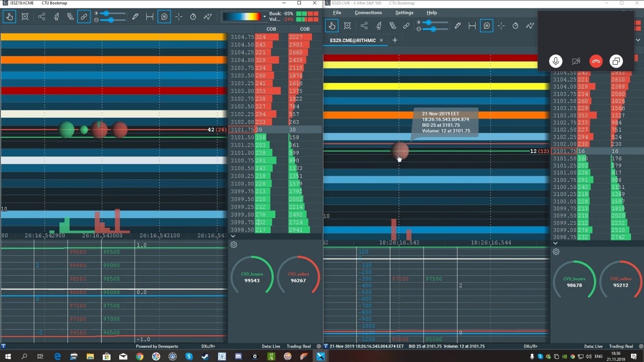Expand chevron below left order book column
This screenshot has height=362, width=644.
tap(233, 236)
